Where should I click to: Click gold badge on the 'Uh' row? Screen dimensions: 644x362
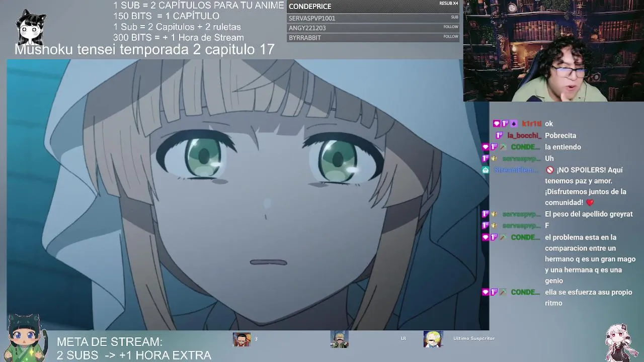tap(494, 159)
